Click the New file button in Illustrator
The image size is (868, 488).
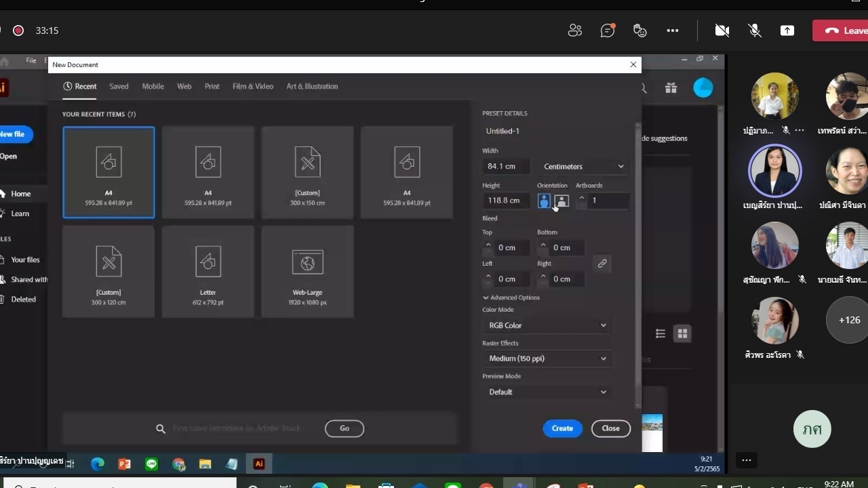click(x=14, y=134)
